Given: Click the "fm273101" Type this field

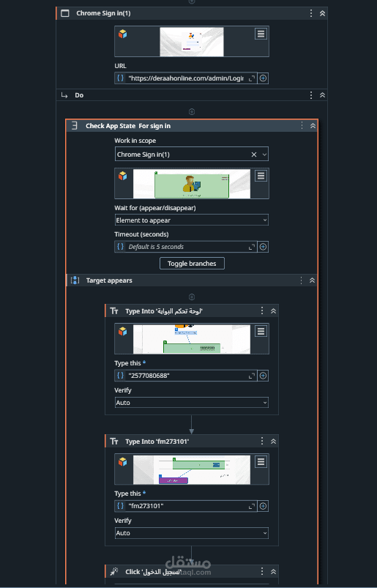Looking at the screenshot, I should (185, 506).
